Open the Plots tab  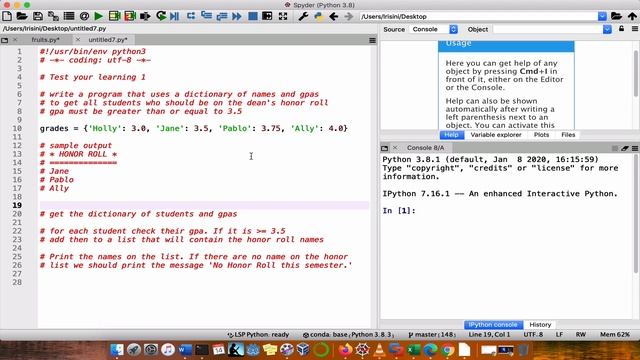point(541,135)
